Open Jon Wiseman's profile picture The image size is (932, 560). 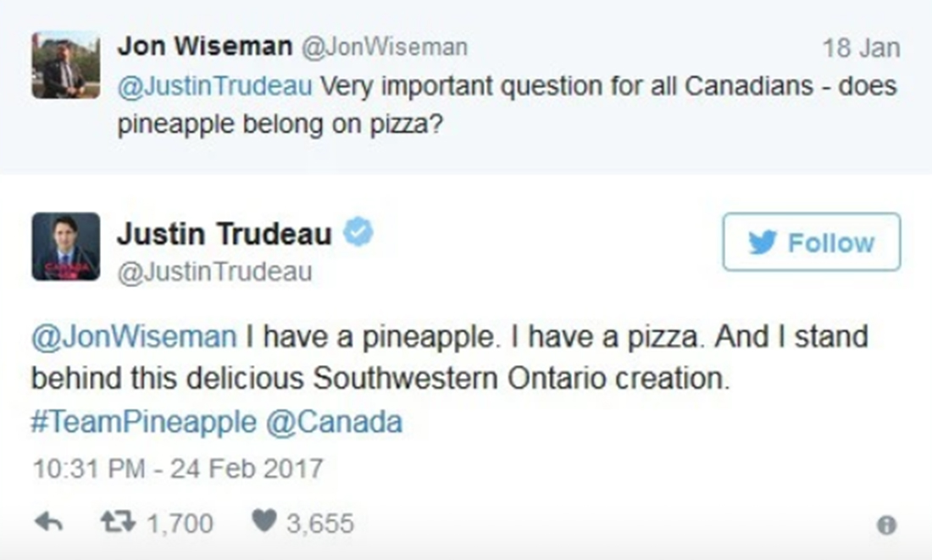[65, 65]
